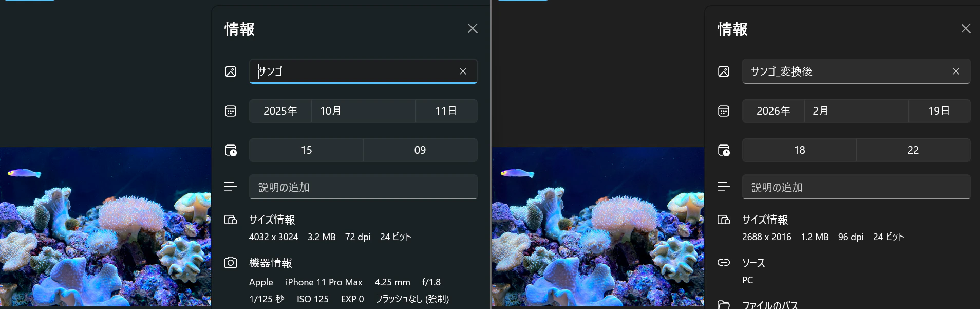Click image icon beside サンゴ filename field

click(231, 71)
